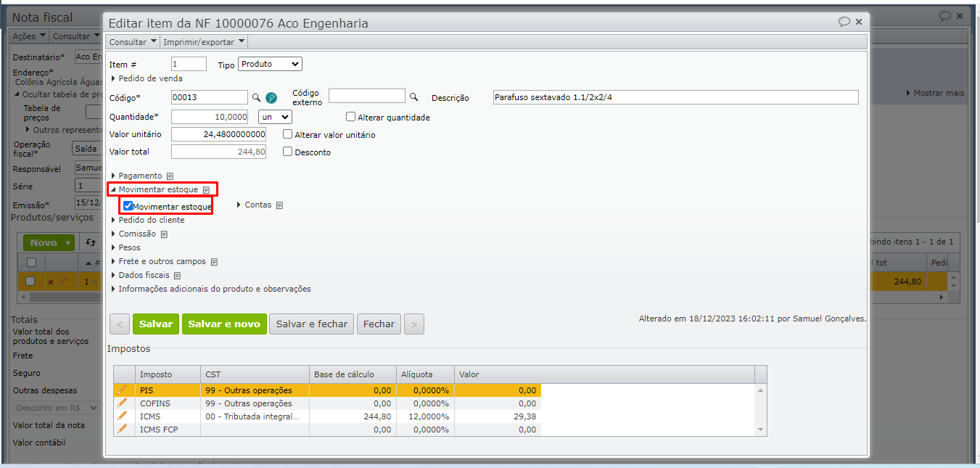980x468 pixels.
Task: Open the Imprimir/exportar menu
Action: 204,42
